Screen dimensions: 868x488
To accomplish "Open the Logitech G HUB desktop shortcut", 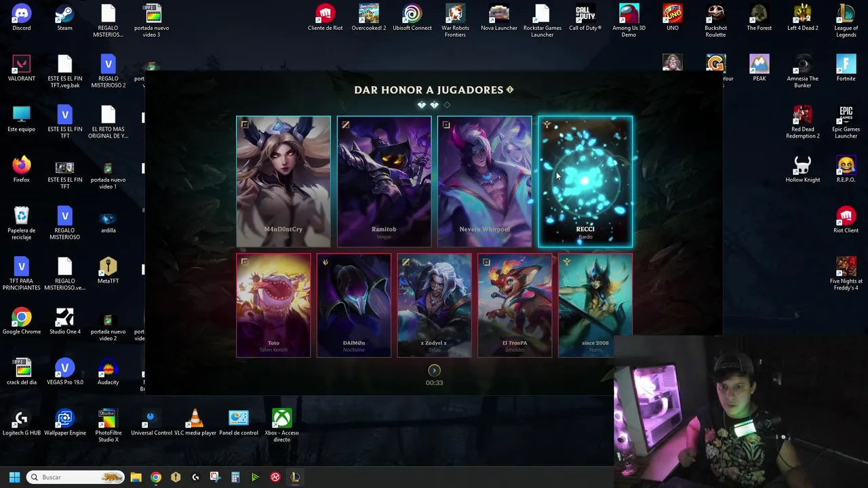I will coord(22,422).
